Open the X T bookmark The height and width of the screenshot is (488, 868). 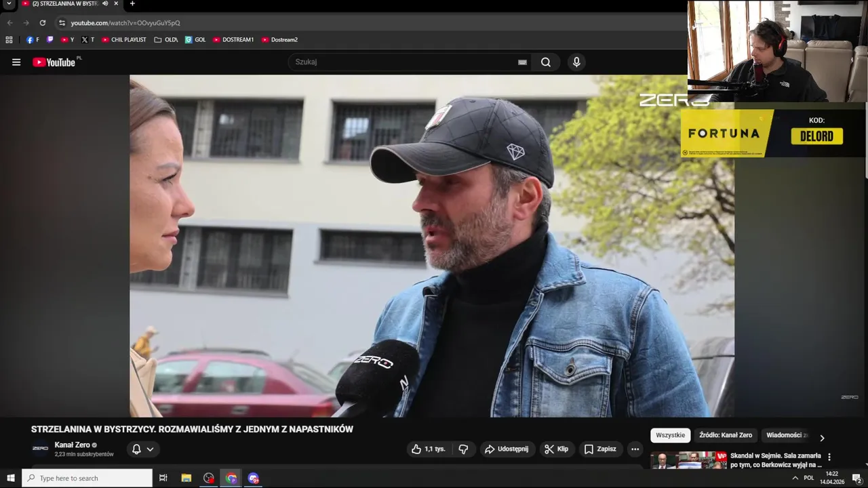(87, 40)
